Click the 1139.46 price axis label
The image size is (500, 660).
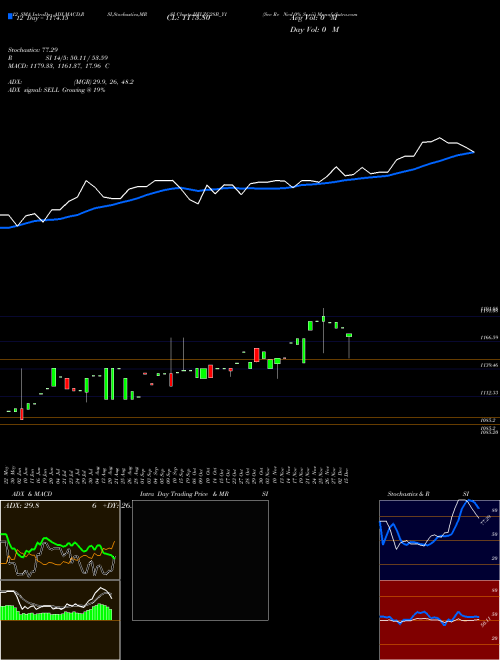pos(489,365)
